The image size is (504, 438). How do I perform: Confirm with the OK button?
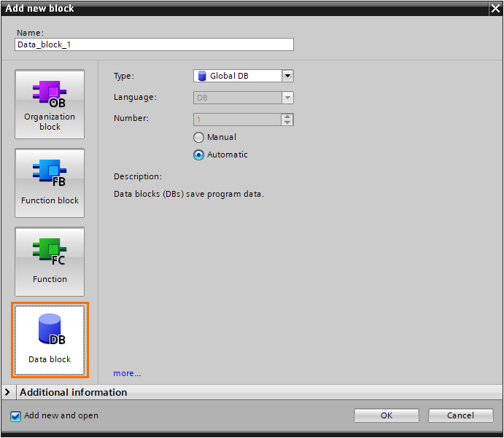click(x=387, y=415)
